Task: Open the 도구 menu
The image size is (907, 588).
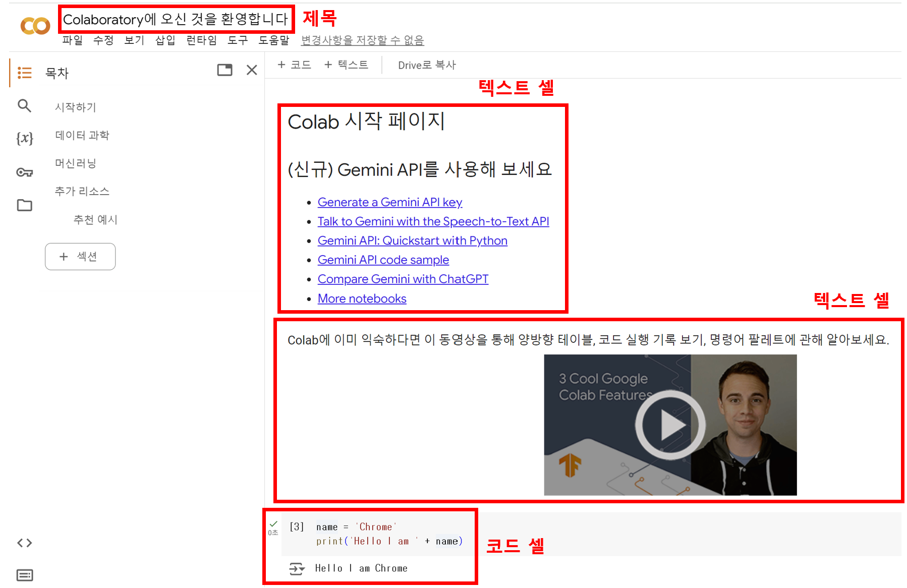Action: pyautogui.click(x=238, y=40)
